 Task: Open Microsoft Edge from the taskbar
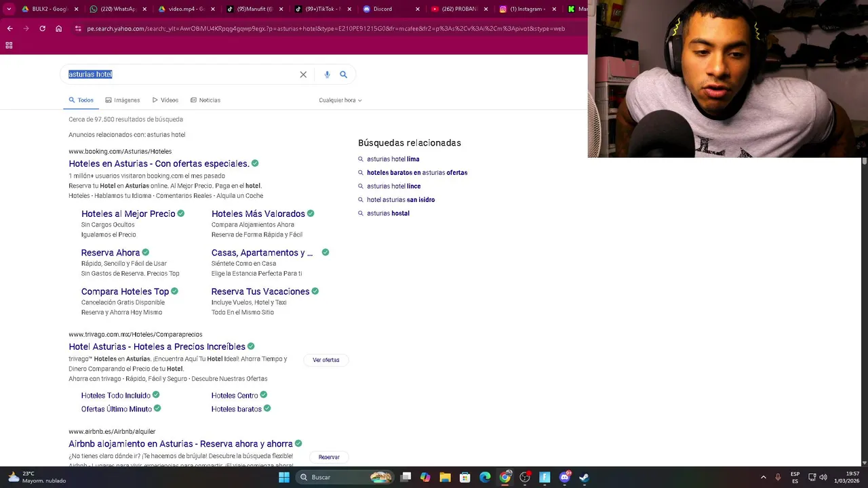485,477
